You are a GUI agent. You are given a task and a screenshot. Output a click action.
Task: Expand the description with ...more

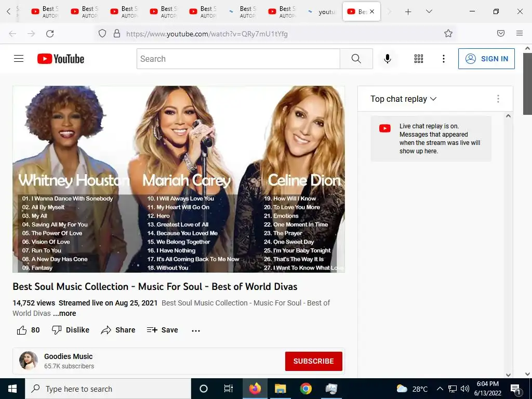tap(64, 313)
